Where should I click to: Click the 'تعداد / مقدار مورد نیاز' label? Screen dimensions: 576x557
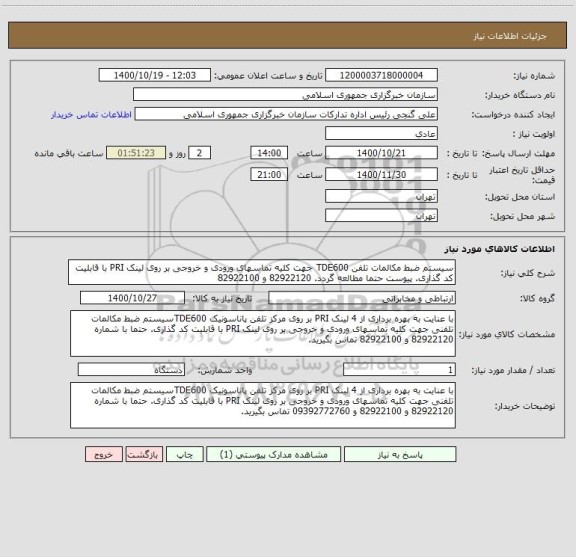click(513, 370)
